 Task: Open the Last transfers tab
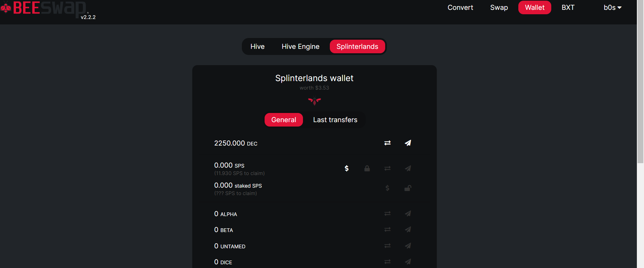point(335,120)
